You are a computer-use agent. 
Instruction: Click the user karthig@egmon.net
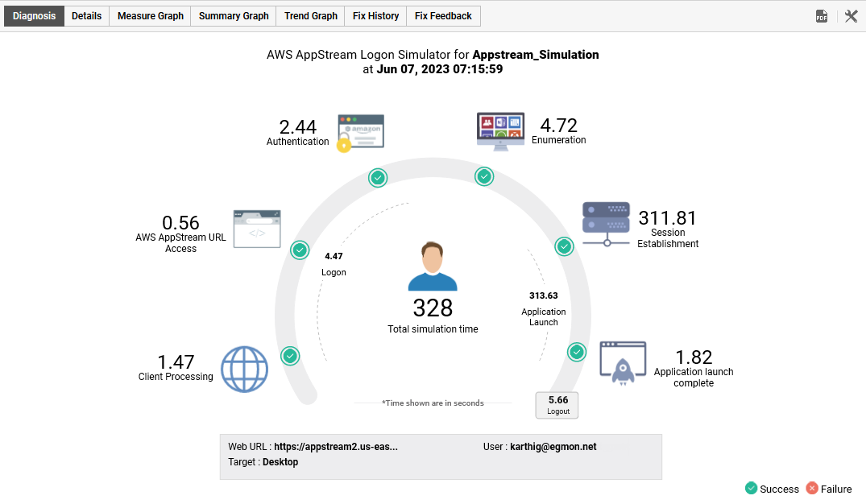(x=553, y=447)
